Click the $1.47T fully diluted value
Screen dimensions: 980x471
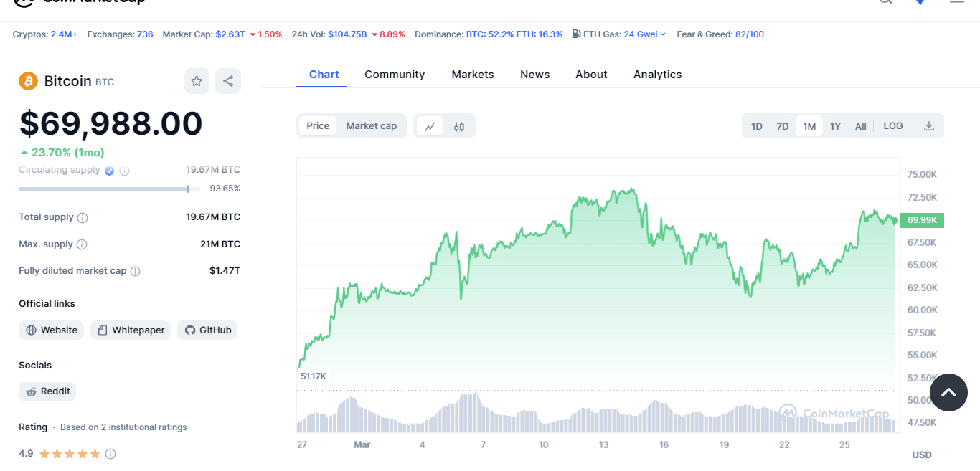225,271
